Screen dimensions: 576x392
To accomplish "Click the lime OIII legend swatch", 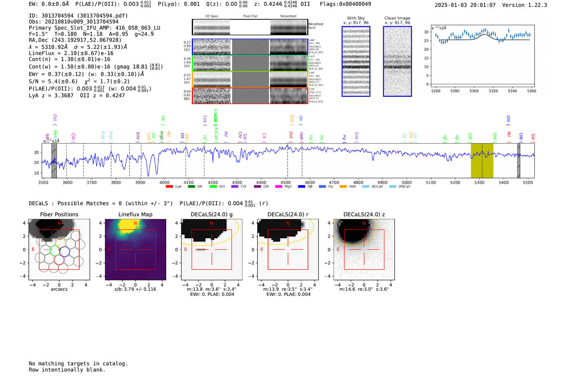I will click(x=213, y=187).
